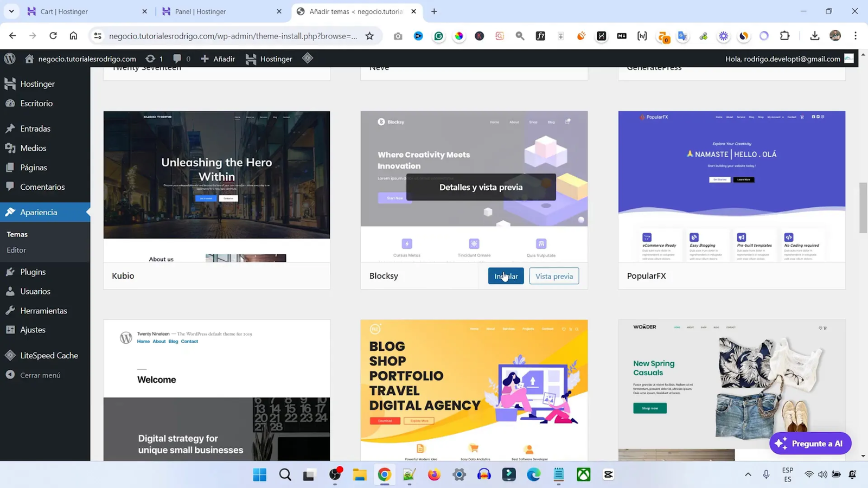Click the updates icon showing 1 pending update
This screenshot has height=488, width=868.
click(x=150, y=59)
